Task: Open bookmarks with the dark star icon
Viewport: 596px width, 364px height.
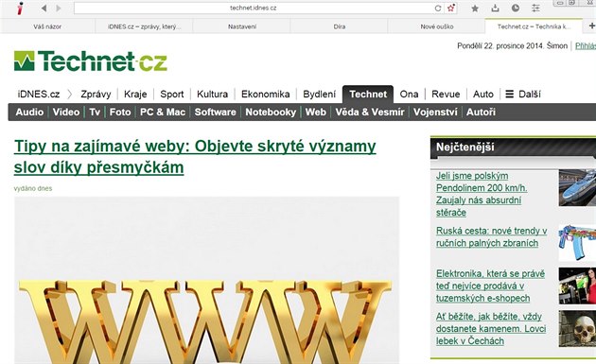Action: (475, 9)
